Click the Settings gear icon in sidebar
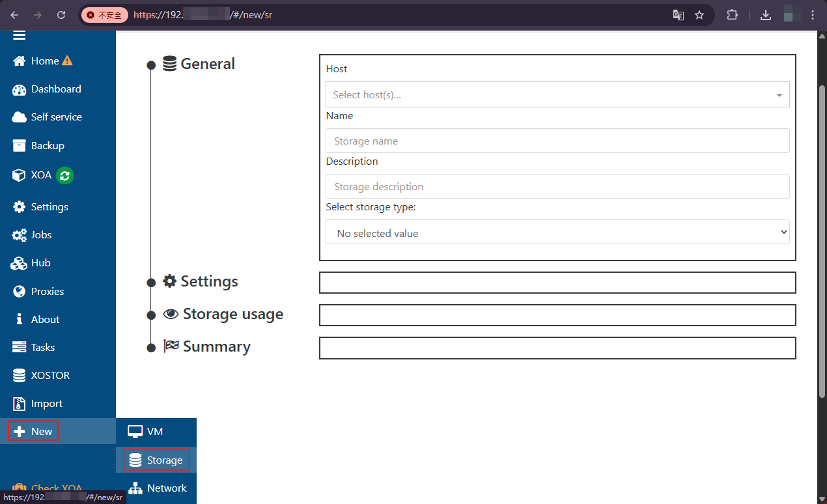Viewport: 827px width, 504px height. tap(19, 207)
